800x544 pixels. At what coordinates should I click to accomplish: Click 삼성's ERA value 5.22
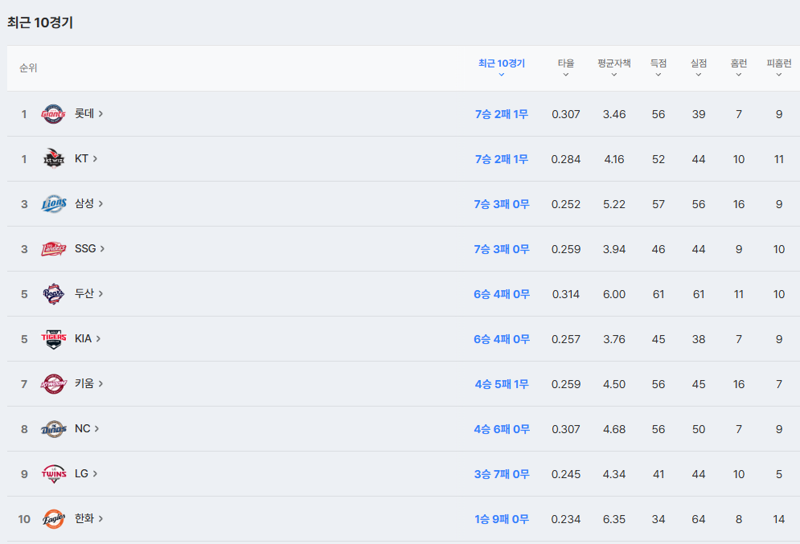(x=614, y=204)
